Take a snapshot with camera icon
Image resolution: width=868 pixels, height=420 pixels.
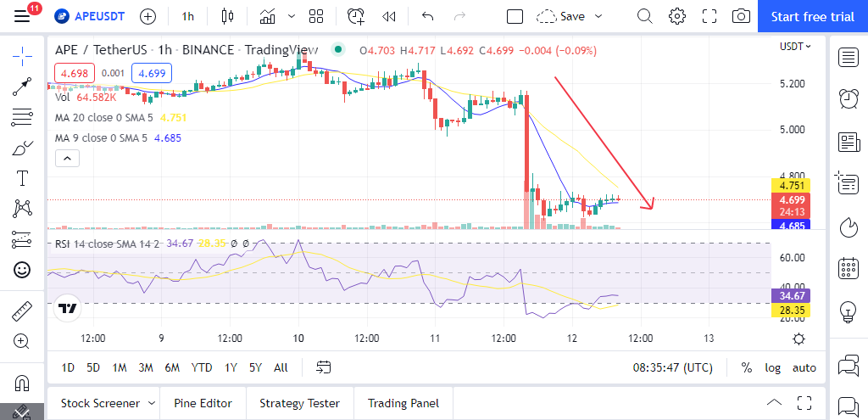tap(741, 16)
